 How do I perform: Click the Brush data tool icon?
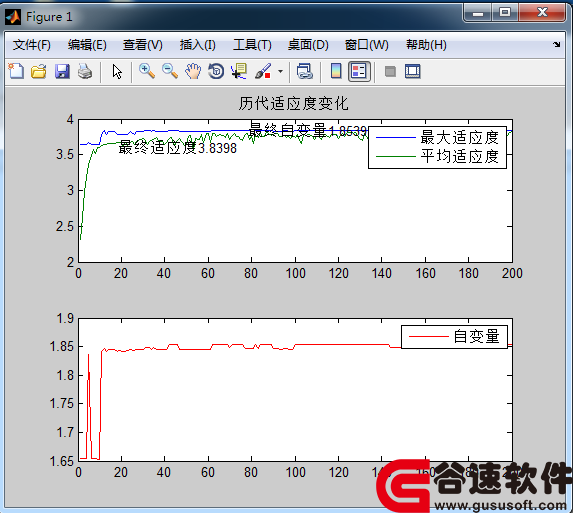click(x=263, y=71)
